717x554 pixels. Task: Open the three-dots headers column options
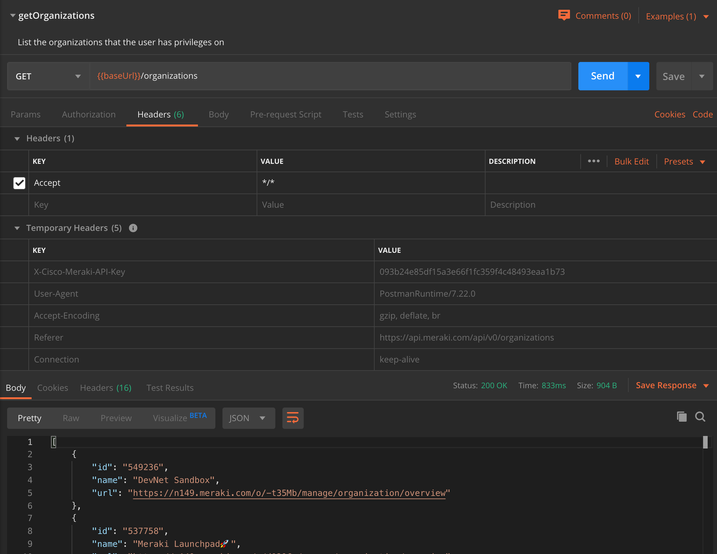(593, 161)
